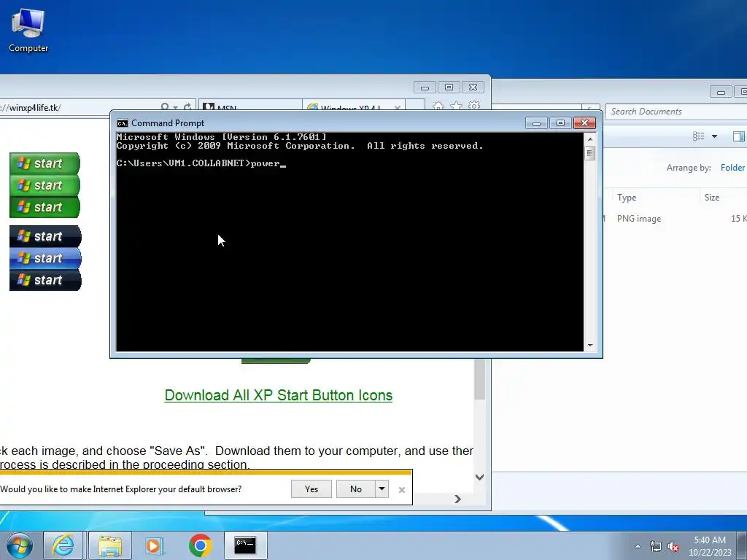Minimize the Internet Explorer window
The image size is (747, 560).
[x=425, y=87]
